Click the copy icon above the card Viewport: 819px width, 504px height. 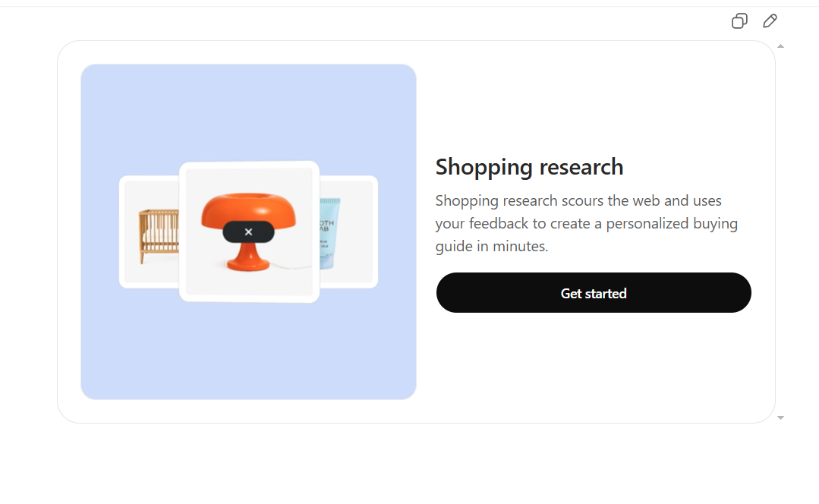tap(739, 21)
